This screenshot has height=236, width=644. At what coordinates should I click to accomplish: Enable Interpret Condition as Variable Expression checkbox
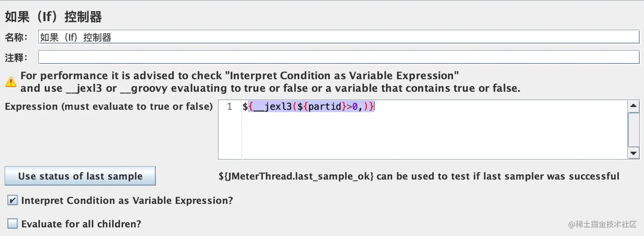pos(13,201)
